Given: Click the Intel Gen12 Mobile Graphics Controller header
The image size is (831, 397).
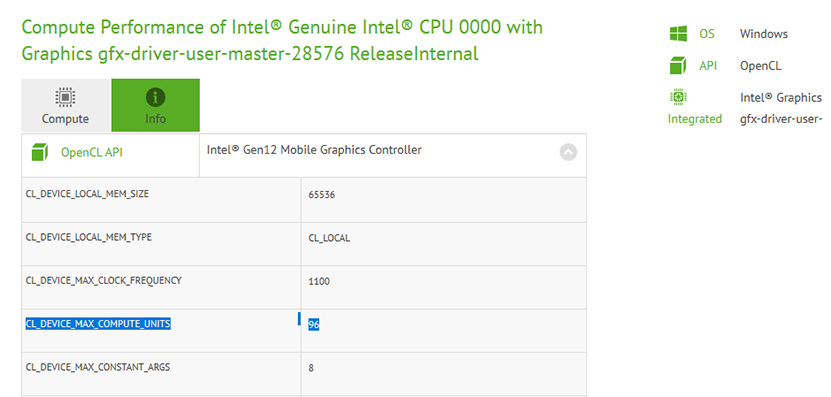Looking at the screenshot, I should (314, 150).
